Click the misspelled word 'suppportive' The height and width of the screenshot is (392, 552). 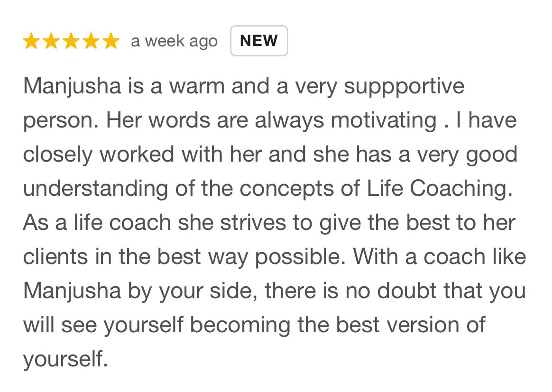click(x=404, y=87)
